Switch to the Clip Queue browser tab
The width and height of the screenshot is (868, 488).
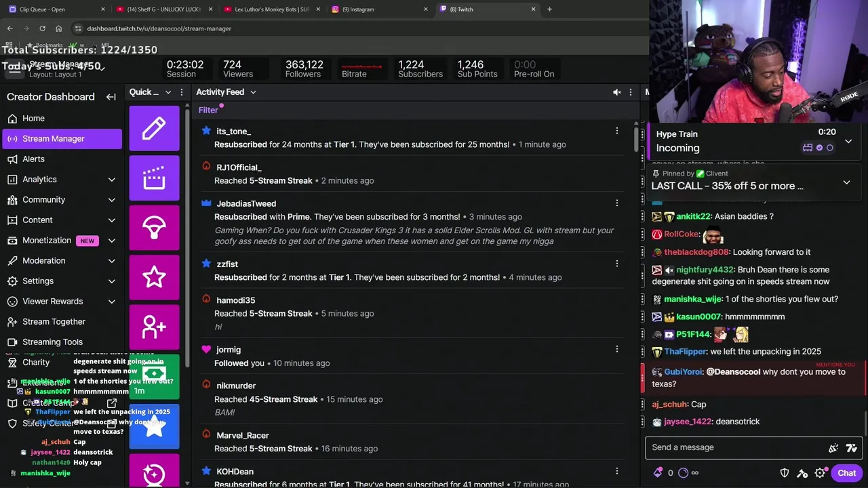coord(56,9)
